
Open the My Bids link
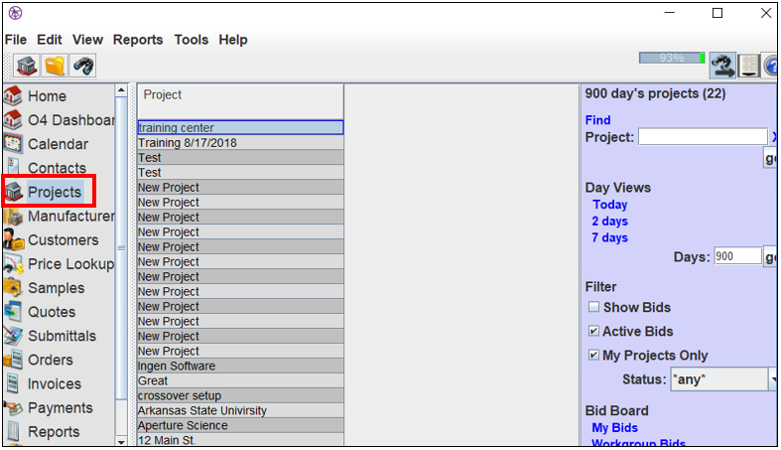click(615, 428)
